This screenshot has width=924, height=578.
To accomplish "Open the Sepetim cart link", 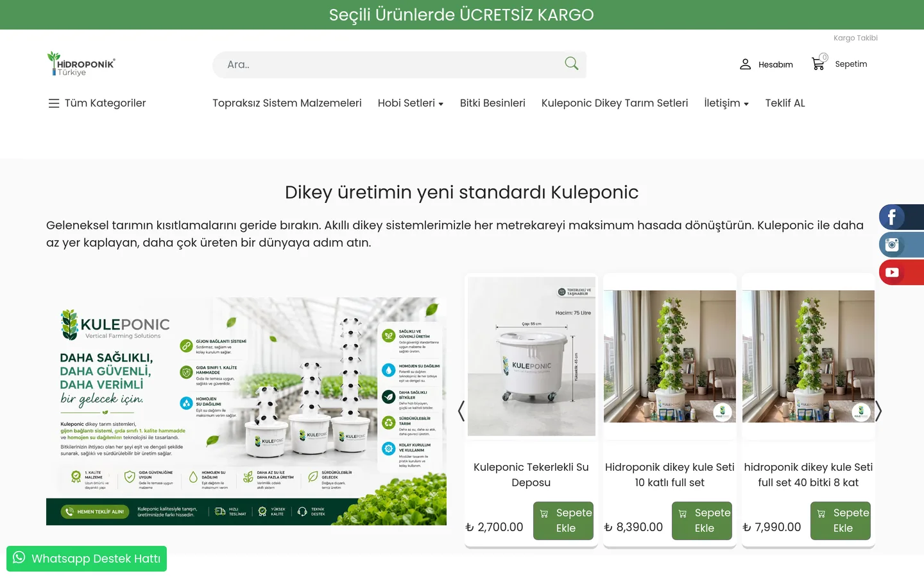I will pyautogui.click(x=851, y=64).
